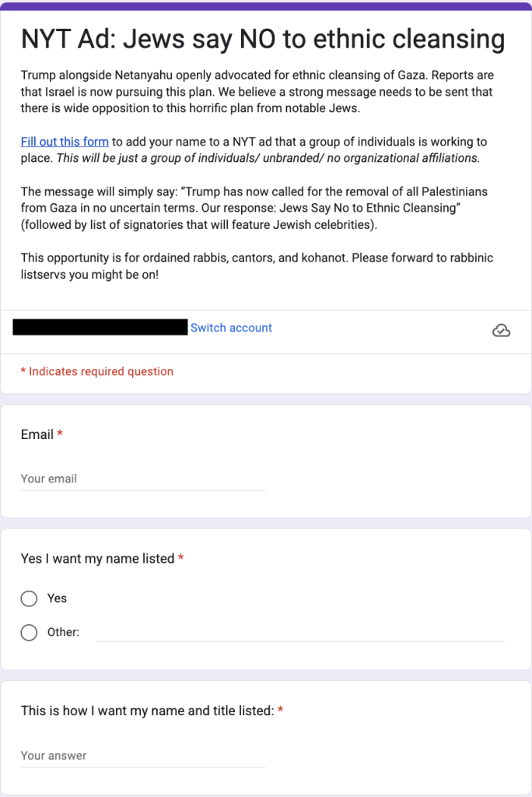Select the Yes radio button
Screen dimensions: 532x797
[x=29, y=599]
